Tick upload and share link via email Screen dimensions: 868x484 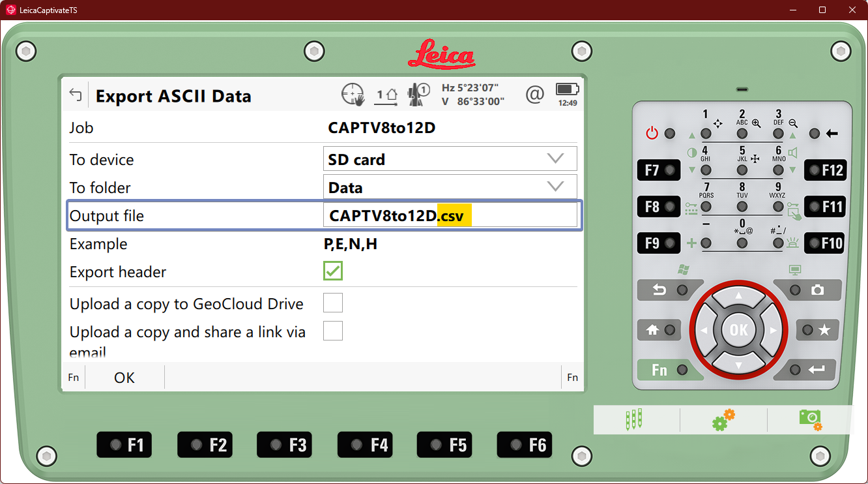point(333,331)
